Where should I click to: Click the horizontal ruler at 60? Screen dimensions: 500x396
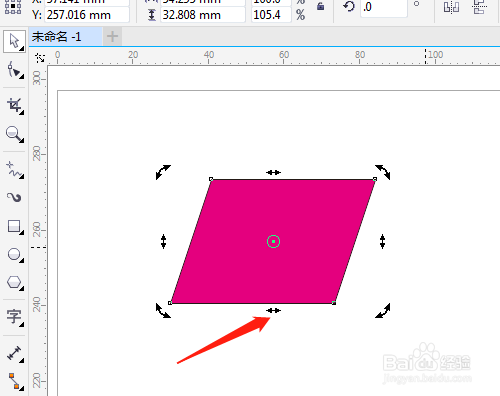pyautogui.click(x=284, y=56)
